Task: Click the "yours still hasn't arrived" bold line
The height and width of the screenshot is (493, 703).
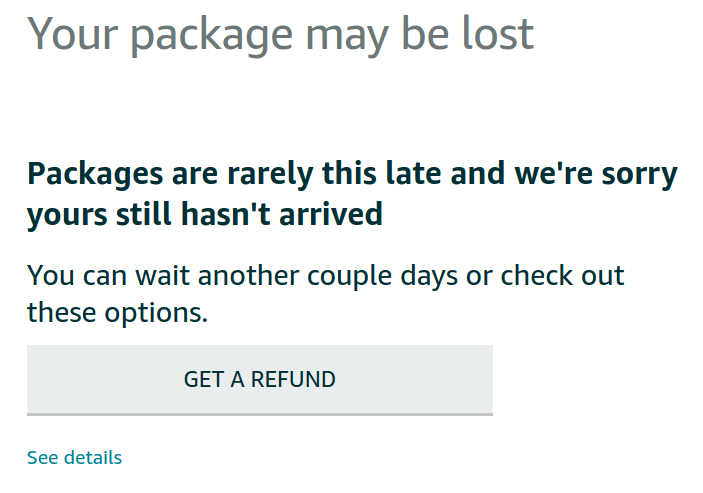Action: coord(205,214)
